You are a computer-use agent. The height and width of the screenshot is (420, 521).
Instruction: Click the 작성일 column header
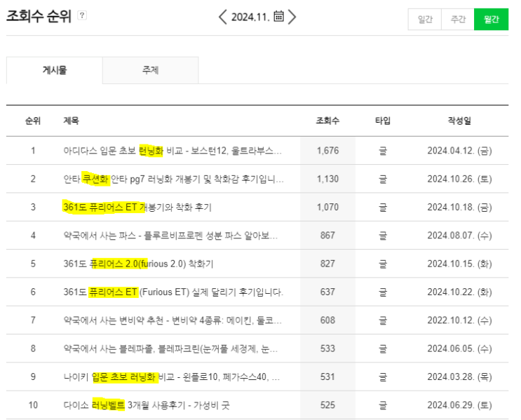459,121
